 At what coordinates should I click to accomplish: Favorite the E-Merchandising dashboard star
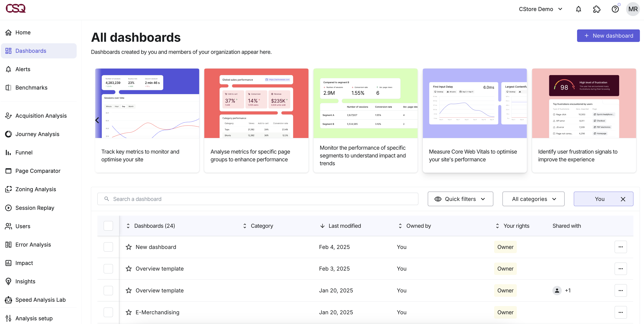[128, 312]
